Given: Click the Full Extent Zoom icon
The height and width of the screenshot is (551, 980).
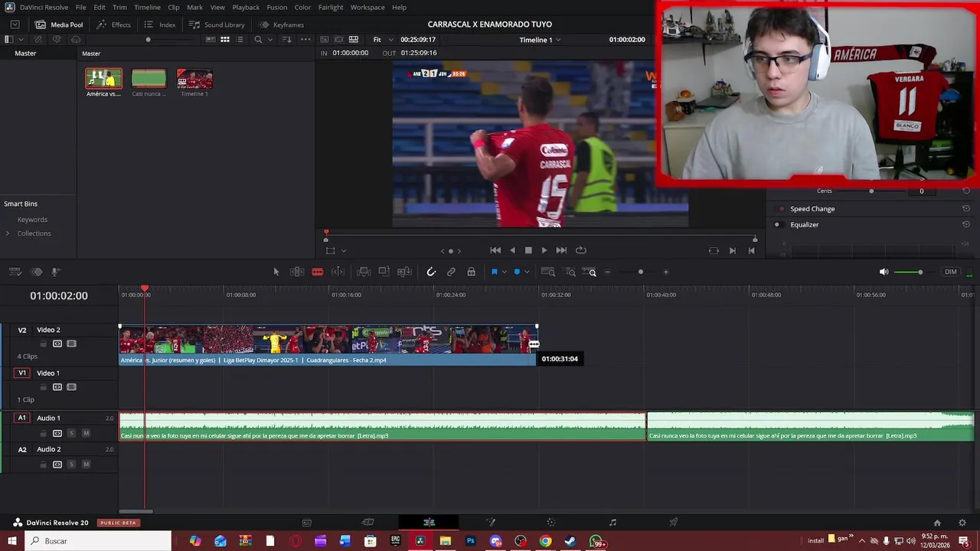Looking at the screenshot, I should coord(548,272).
